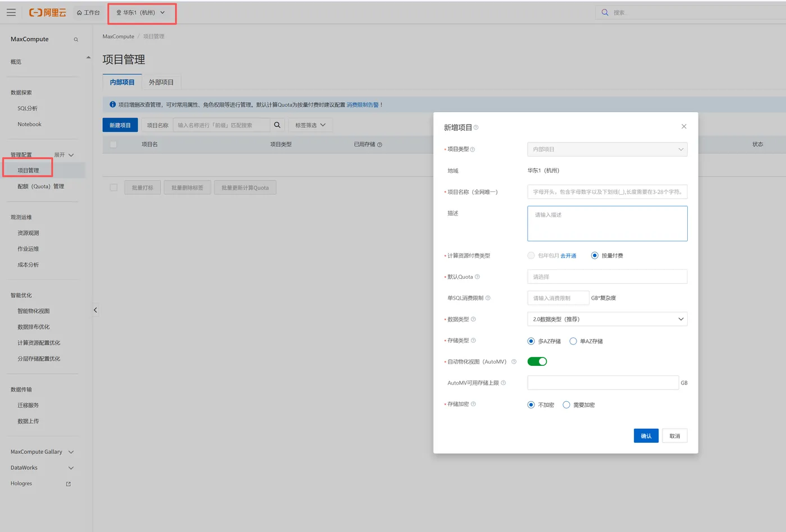Viewport: 786px width, 532px height.
Task: Open 项目管理 in the sidebar
Action: pos(28,170)
